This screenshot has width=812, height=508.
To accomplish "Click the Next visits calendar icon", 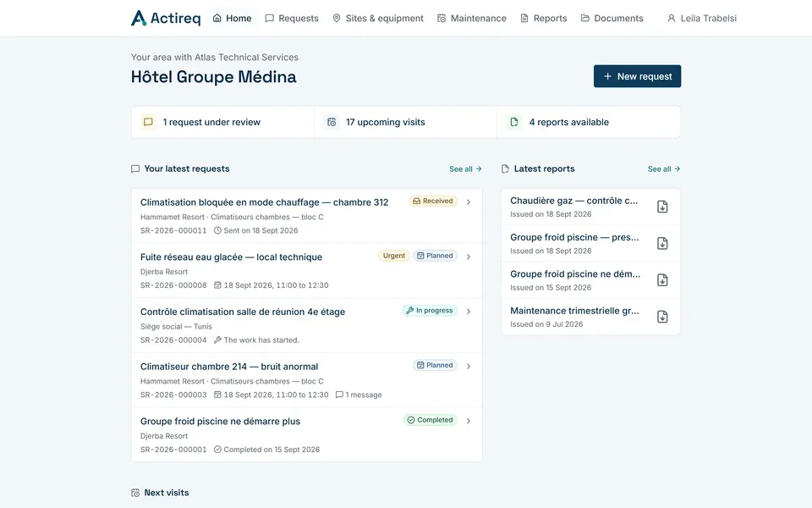I will 135,493.
